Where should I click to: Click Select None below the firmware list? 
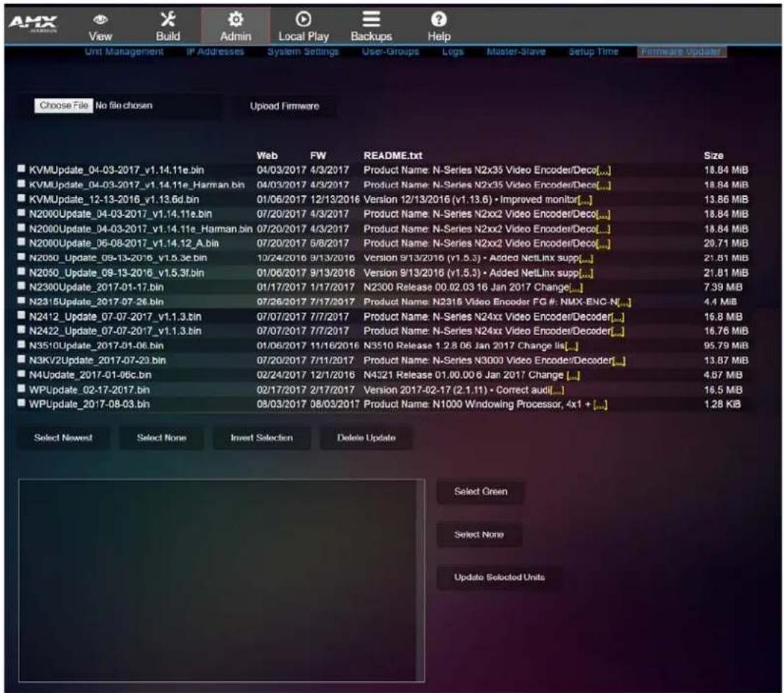[161, 438]
